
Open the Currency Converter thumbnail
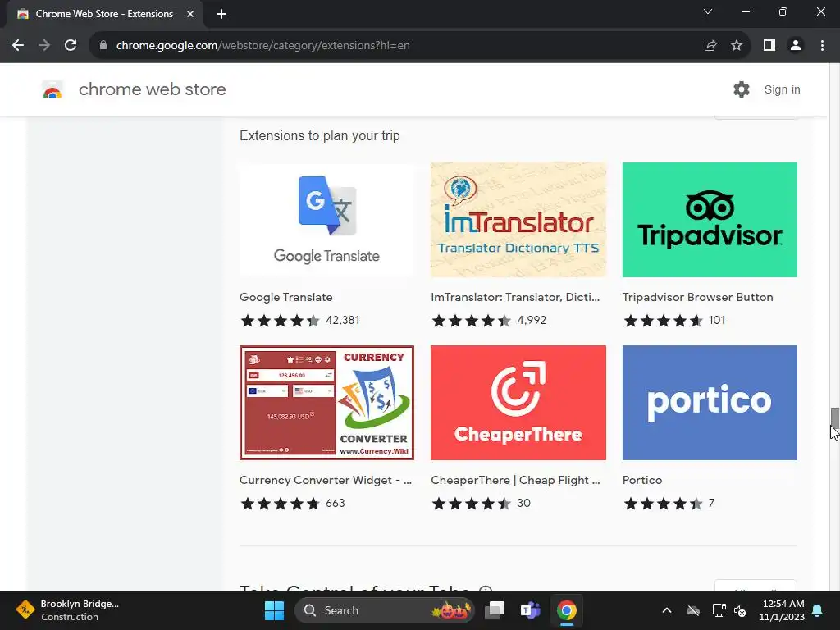point(326,402)
